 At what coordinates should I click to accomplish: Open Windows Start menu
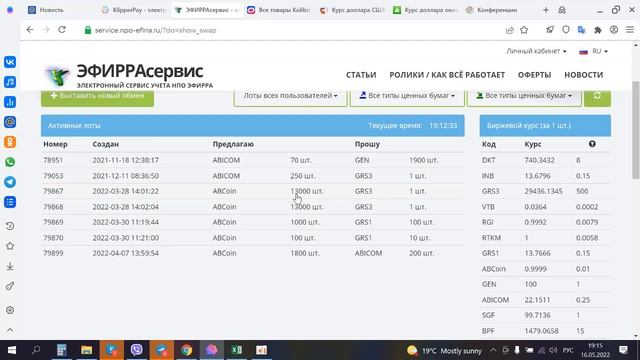point(12,350)
